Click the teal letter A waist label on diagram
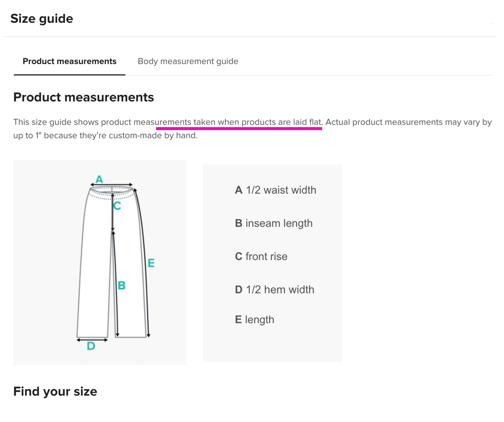The height and width of the screenshot is (422, 504). [99, 179]
